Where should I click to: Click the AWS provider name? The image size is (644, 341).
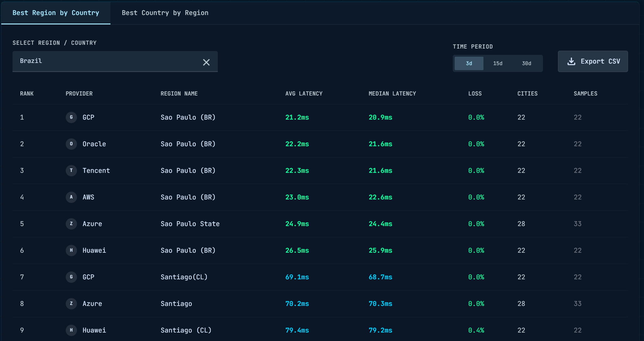click(x=88, y=197)
